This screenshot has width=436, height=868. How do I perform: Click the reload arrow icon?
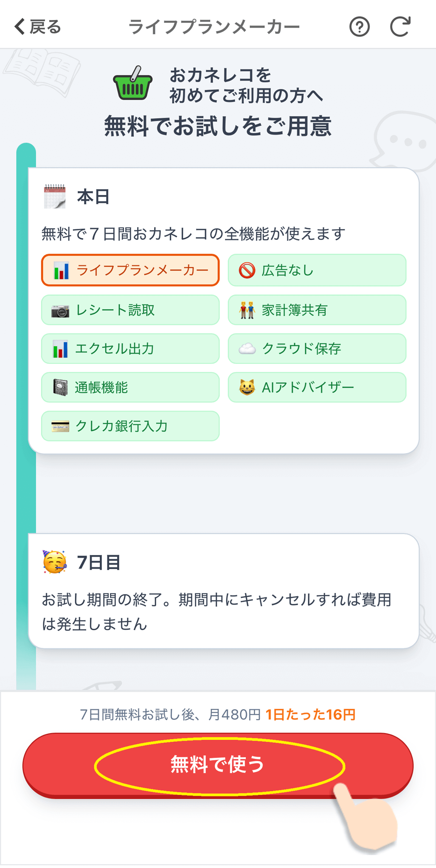tap(400, 27)
